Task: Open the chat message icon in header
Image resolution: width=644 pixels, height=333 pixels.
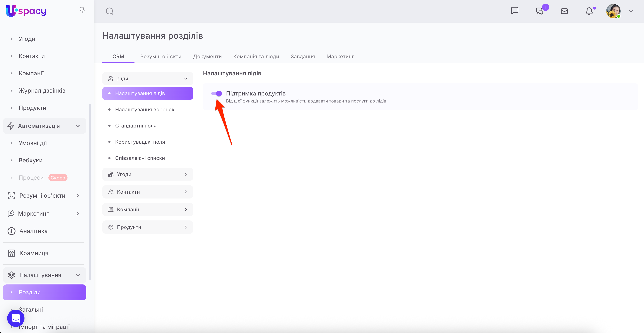Action: 515,11
